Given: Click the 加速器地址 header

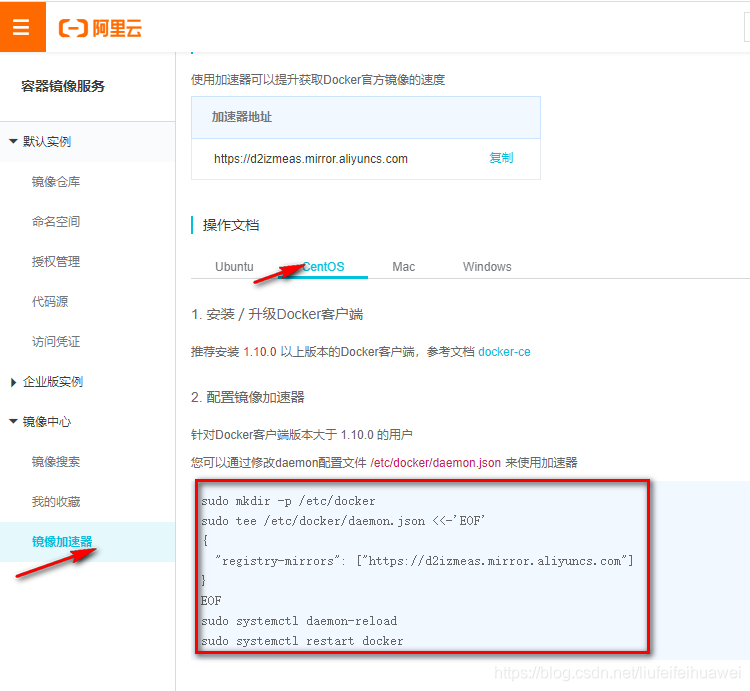Looking at the screenshot, I should [242, 117].
